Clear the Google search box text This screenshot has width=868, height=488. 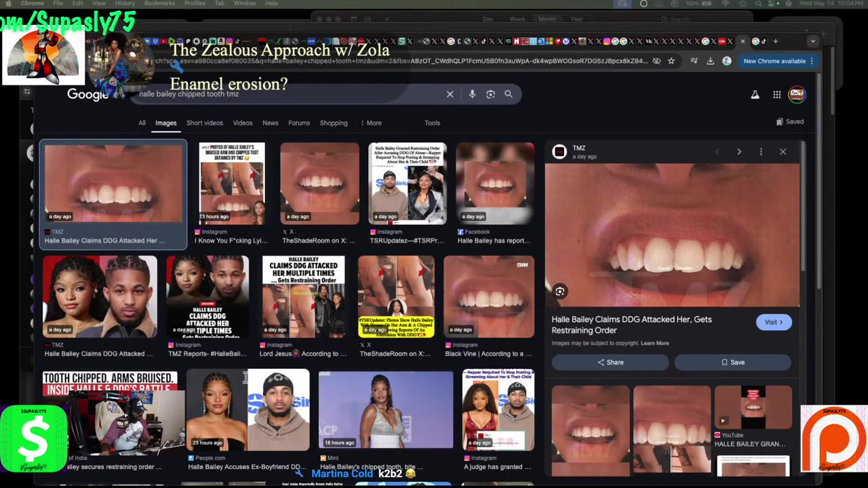[x=450, y=94]
